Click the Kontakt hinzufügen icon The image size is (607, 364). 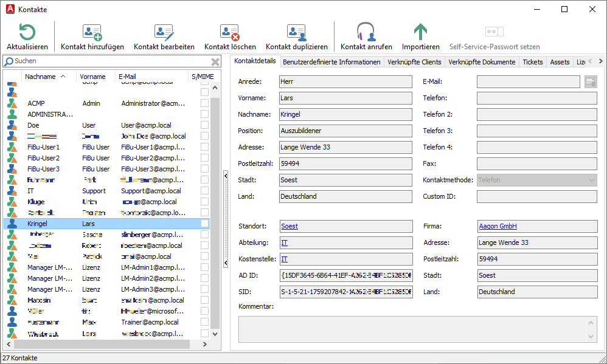(x=92, y=32)
